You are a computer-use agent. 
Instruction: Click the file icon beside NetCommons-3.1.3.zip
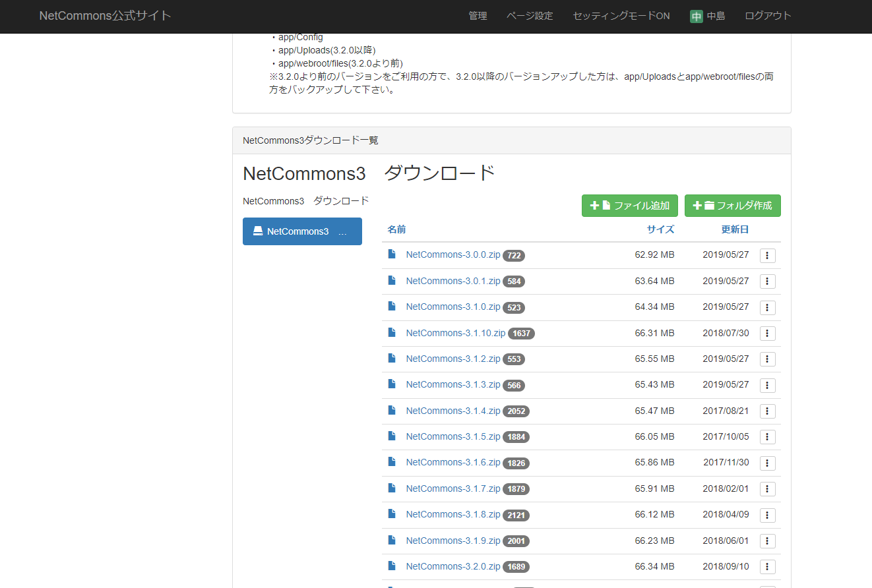click(392, 384)
